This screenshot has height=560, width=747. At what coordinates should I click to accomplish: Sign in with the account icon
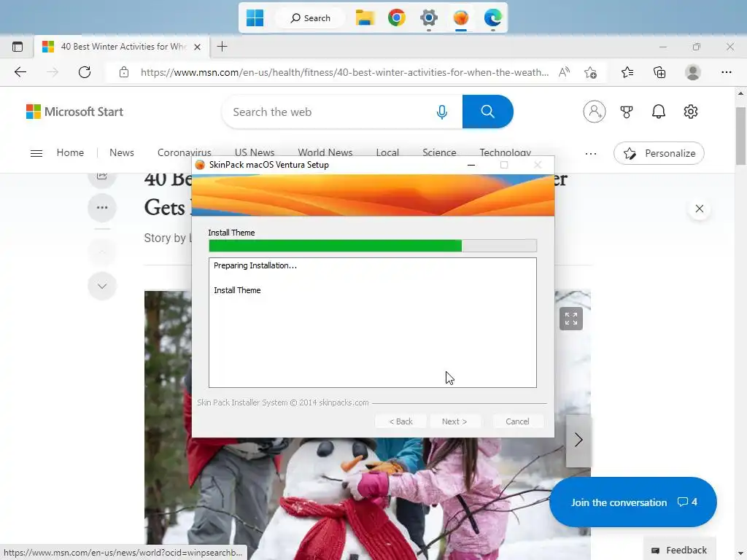[x=594, y=112]
